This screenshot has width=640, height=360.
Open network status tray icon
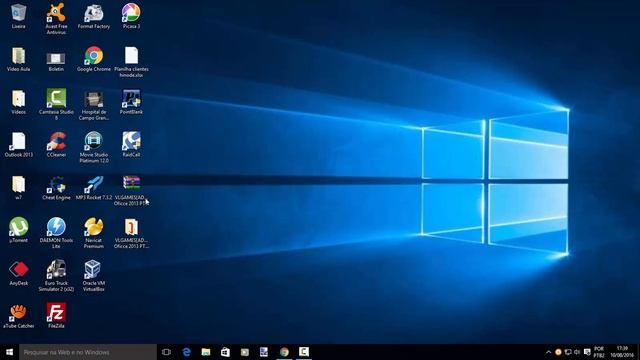tap(568, 352)
